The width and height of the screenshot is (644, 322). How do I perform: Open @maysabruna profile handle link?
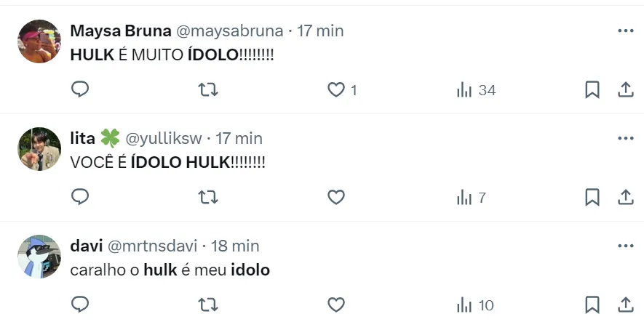pos(231,31)
